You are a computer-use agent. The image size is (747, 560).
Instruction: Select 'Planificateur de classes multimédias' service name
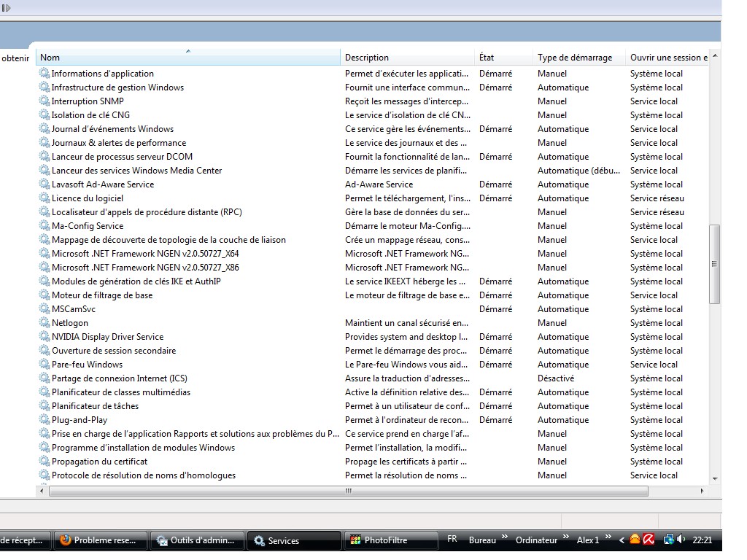pyautogui.click(x=121, y=392)
